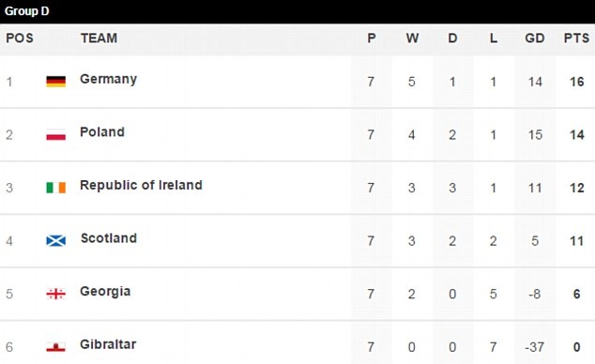Open the Gibraltar team link
Screen dimensions: 595x364
click(108, 344)
